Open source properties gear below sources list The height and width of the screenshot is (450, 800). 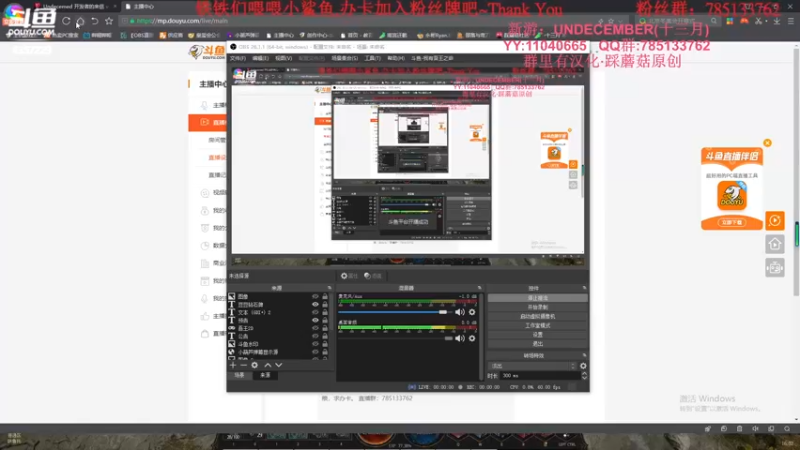pyautogui.click(x=255, y=365)
